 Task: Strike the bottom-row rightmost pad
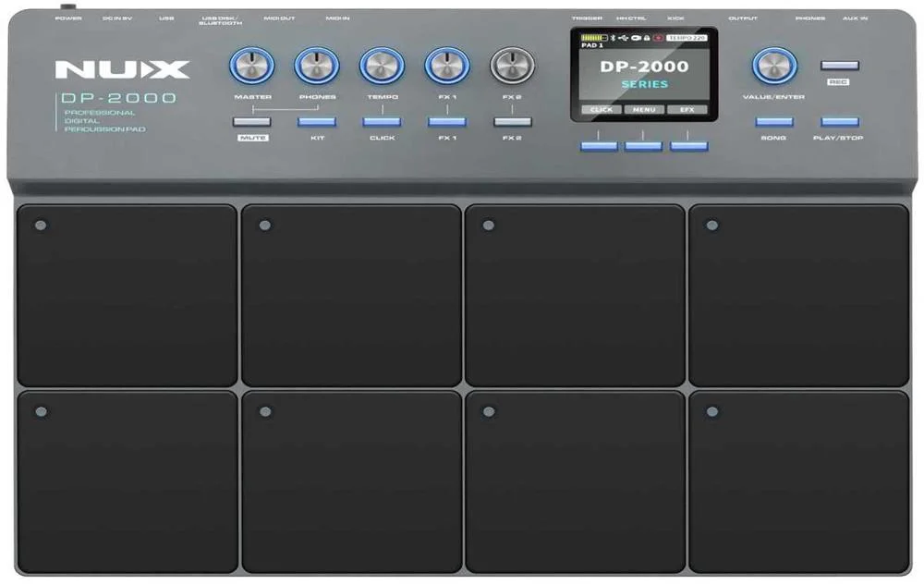(799, 481)
